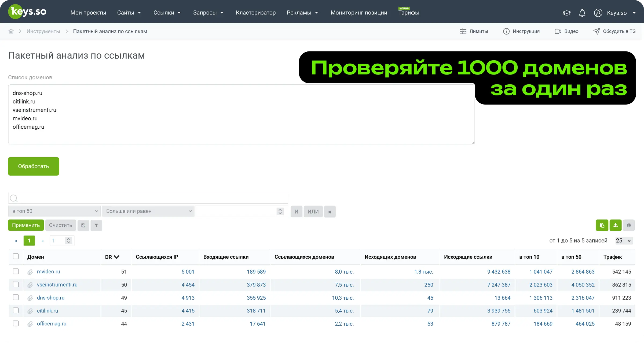Open Видео tutorial link

566,31
